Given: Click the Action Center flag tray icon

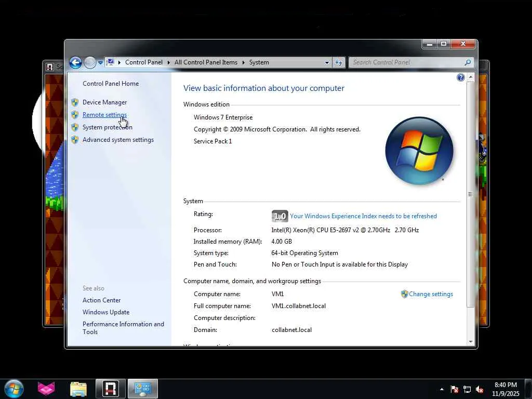Looking at the screenshot, I should (455, 389).
